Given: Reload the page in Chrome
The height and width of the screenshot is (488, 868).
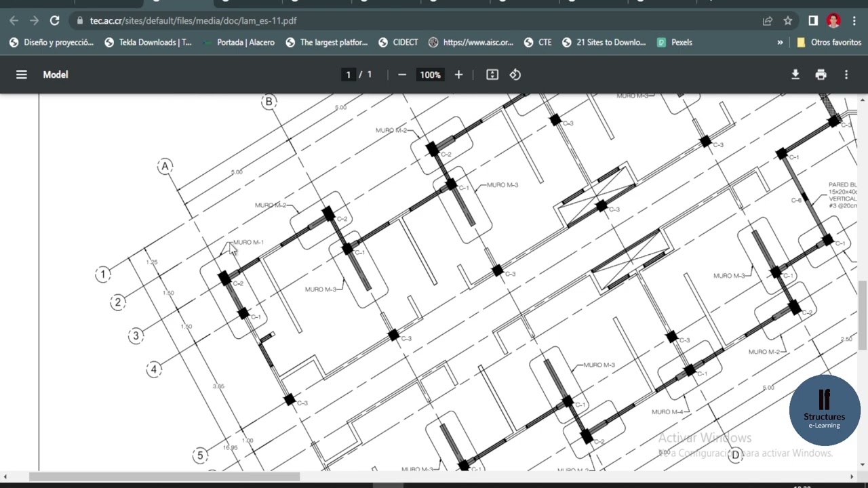Looking at the screenshot, I should (54, 21).
